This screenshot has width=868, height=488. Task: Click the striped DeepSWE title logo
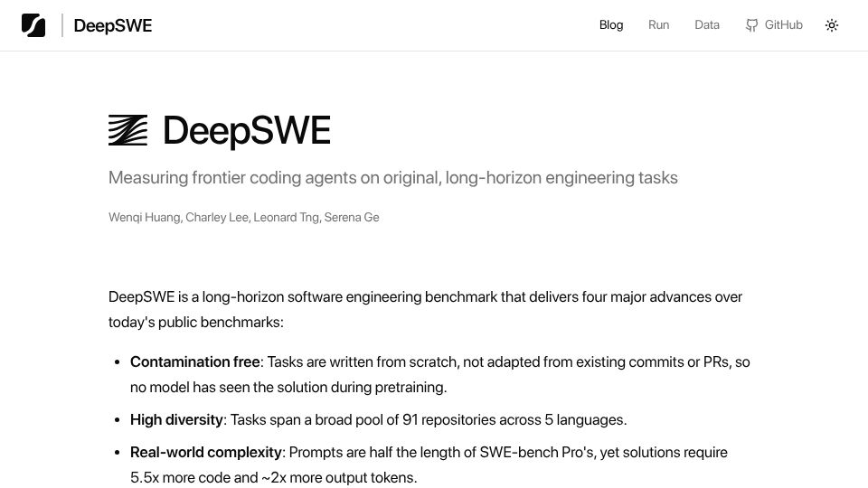coord(127,130)
